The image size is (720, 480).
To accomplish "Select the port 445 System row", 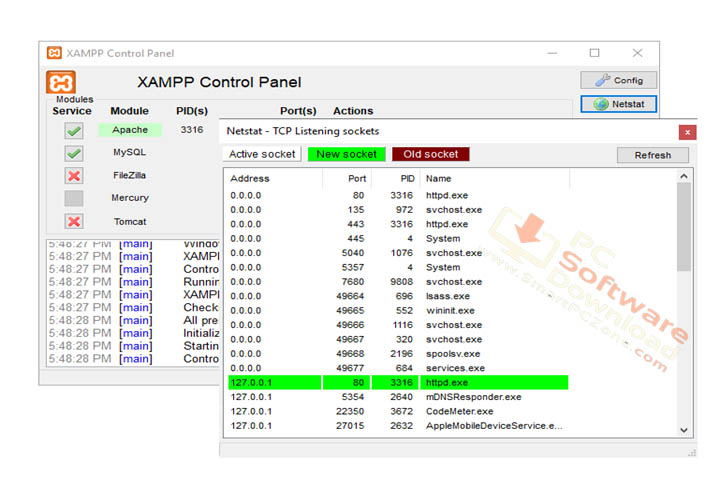I will (x=398, y=238).
